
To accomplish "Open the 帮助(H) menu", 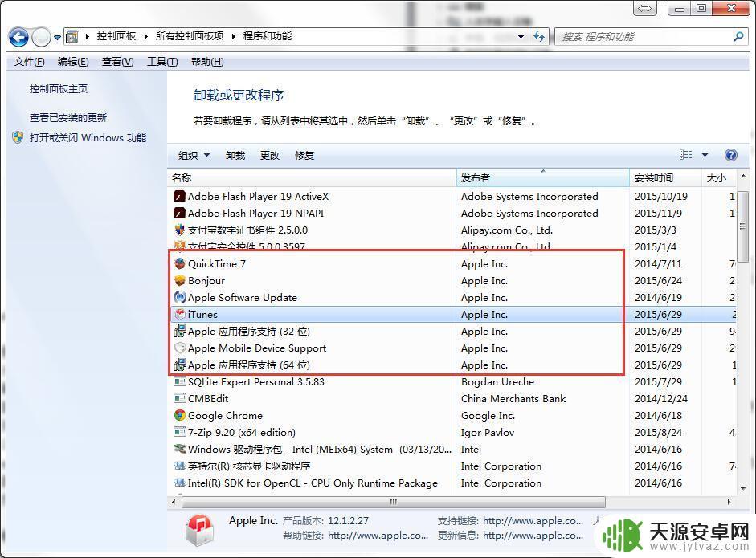I will (x=207, y=62).
